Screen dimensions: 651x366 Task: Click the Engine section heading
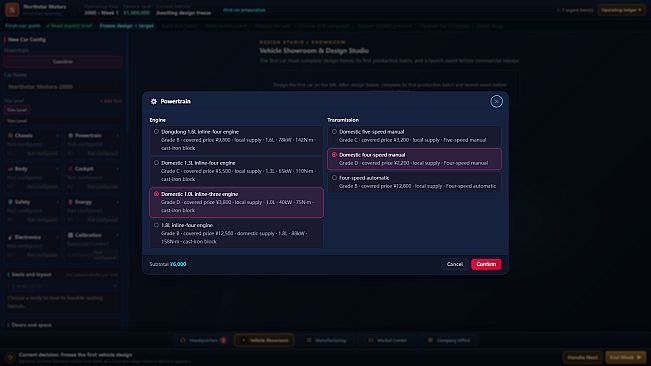pos(158,120)
